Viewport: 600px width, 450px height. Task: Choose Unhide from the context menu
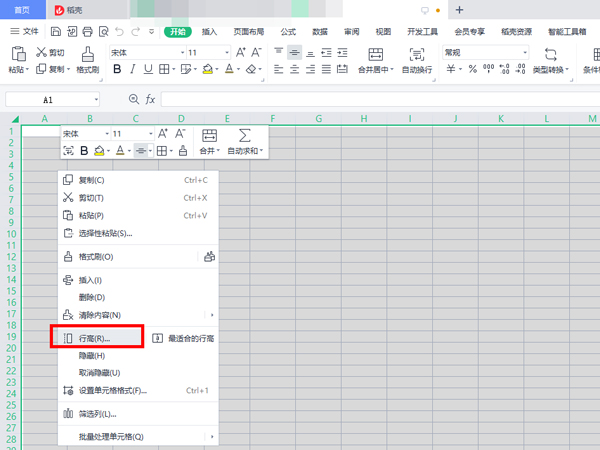coord(138,373)
